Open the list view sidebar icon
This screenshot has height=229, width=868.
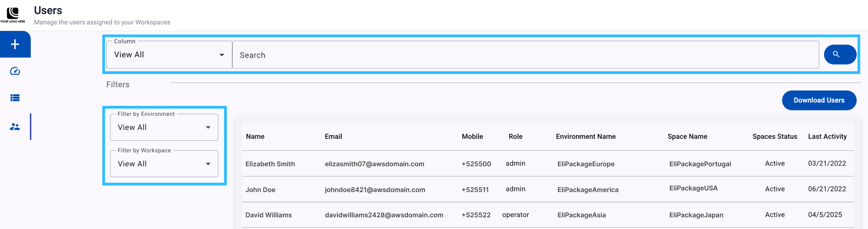[x=15, y=98]
